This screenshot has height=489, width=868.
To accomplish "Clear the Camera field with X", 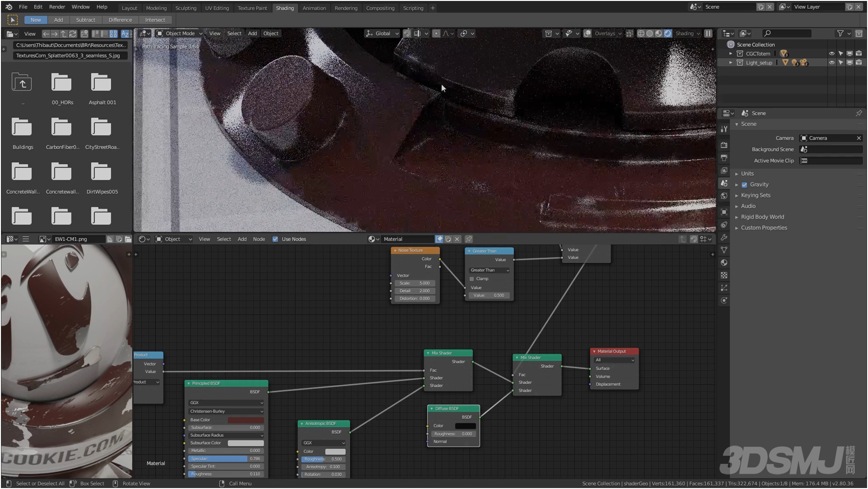I will pos(859,138).
